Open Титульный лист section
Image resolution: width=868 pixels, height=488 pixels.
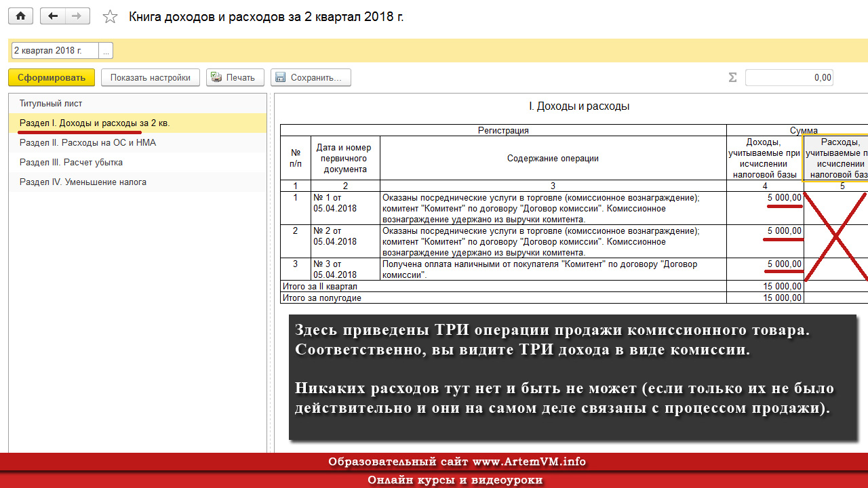pos(137,104)
